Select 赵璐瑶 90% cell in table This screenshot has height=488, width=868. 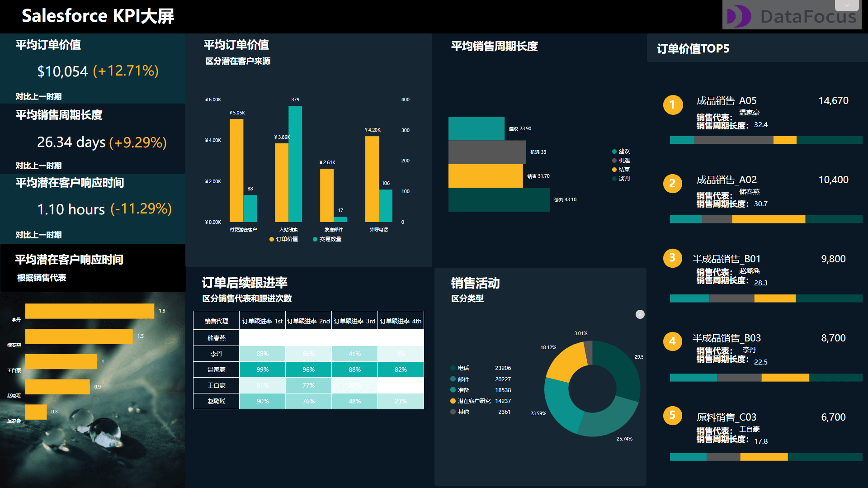[262, 401]
